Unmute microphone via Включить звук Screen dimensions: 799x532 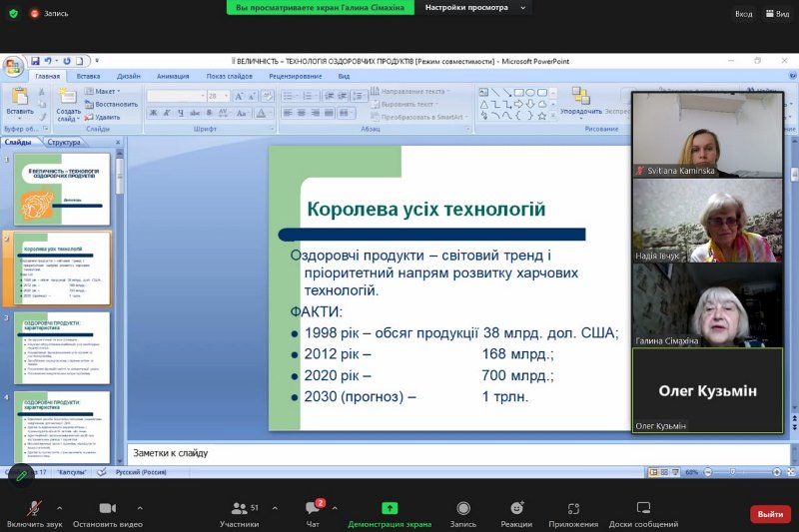click(34, 509)
